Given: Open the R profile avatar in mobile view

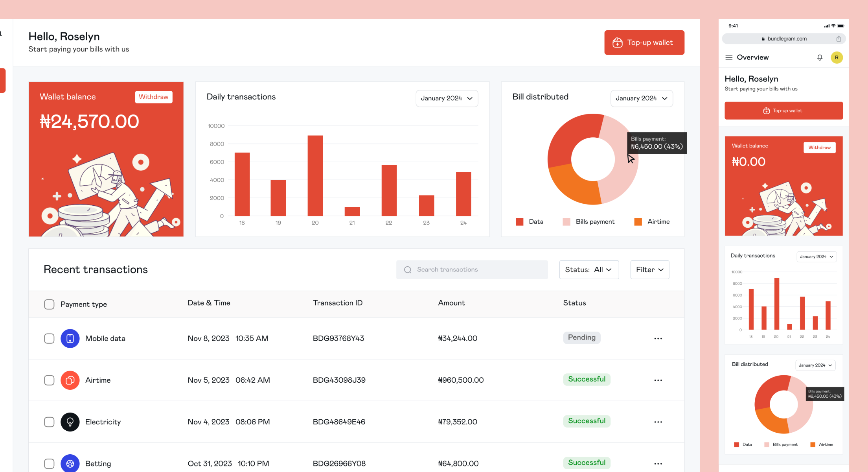Looking at the screenshot, I should (837, 57).
